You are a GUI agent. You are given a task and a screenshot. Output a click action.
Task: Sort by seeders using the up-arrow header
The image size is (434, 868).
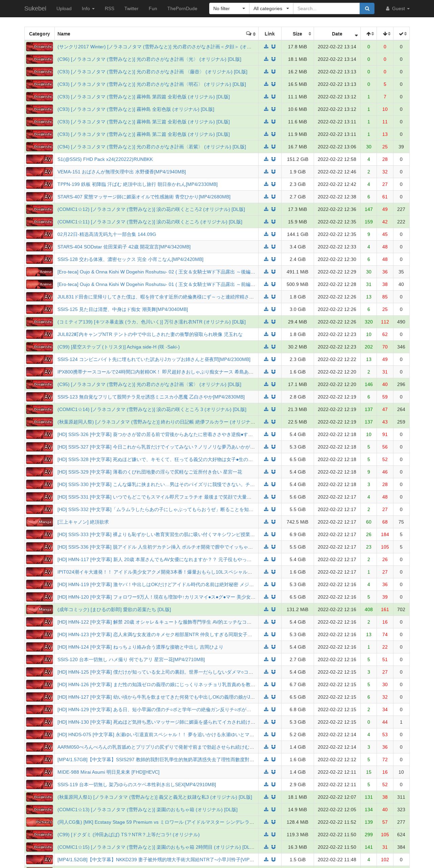[x=369, y=34]
